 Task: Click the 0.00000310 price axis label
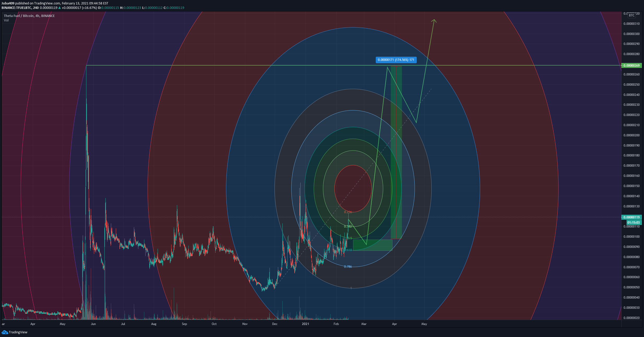coord(631,24)
